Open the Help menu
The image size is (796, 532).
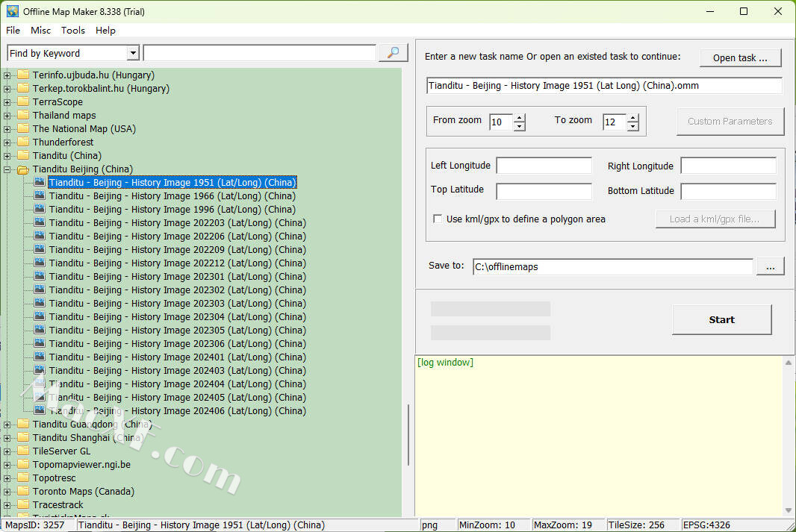105,31
